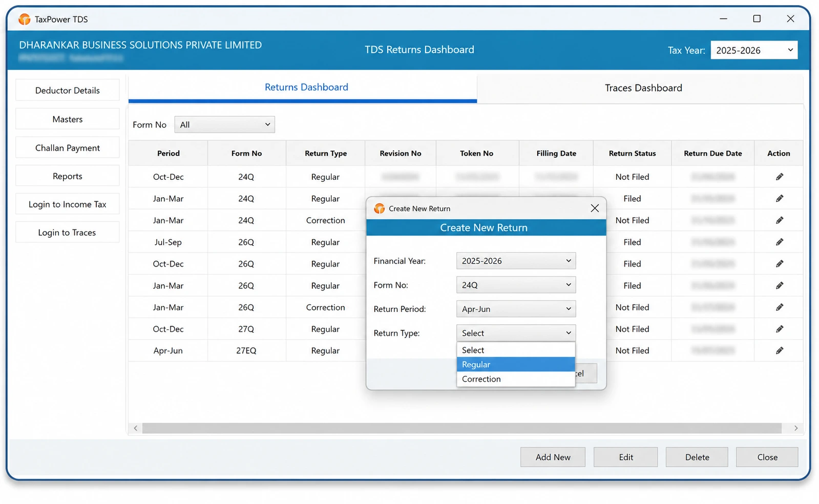
Task: Click Not Filed status in Oct-Dec 24Q row
Action: click(632, 177)
